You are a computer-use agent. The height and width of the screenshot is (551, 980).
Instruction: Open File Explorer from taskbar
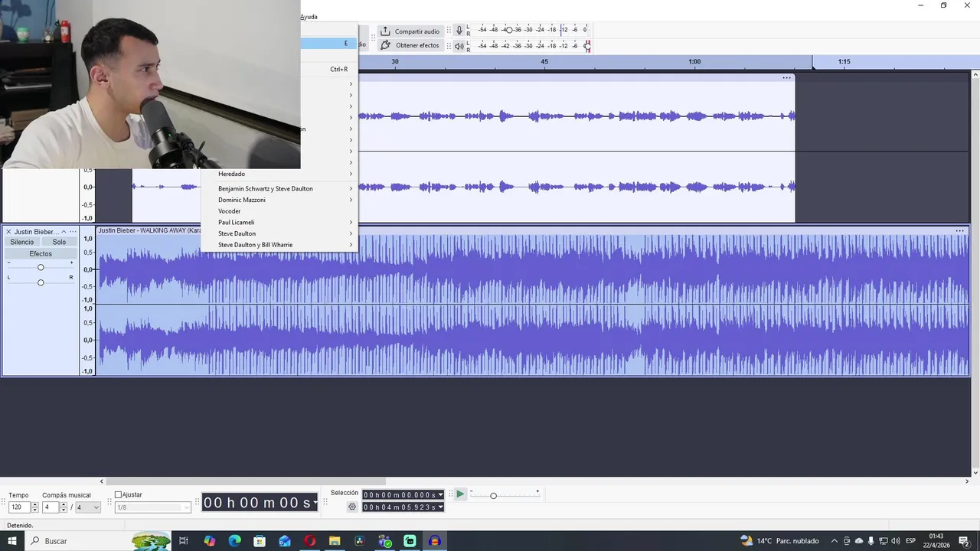[x=335, y=541]
